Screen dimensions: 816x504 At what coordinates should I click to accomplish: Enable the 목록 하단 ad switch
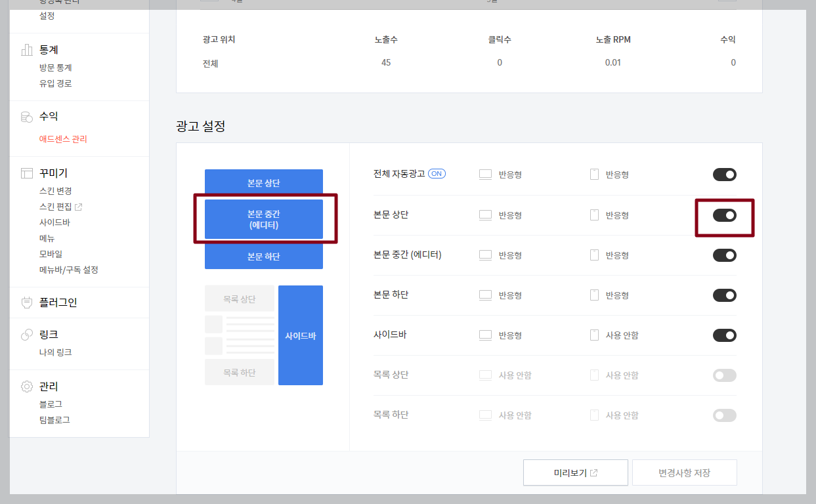point(725,415)
